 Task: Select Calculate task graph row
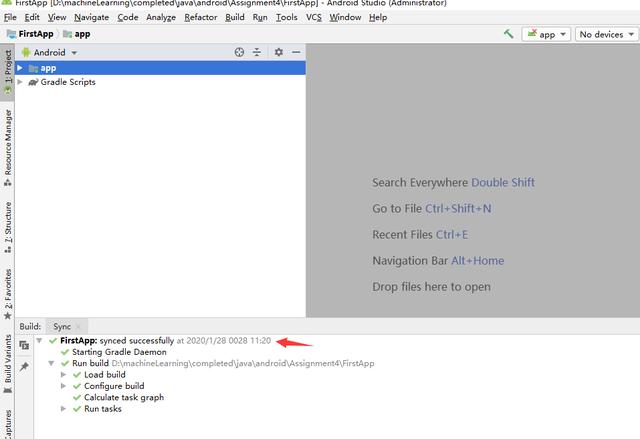point(118,398)
